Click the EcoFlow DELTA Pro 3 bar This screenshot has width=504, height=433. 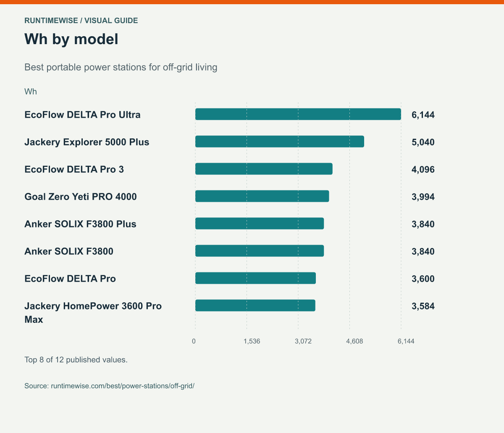pos(264,169)
